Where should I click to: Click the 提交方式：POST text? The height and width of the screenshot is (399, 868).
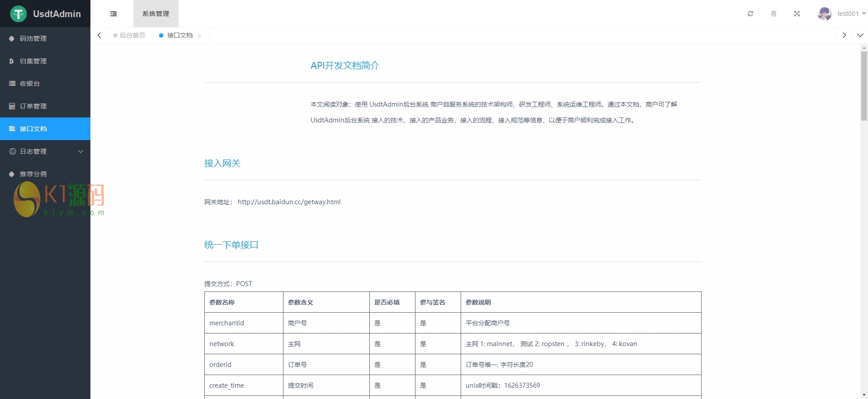(228, 284)
